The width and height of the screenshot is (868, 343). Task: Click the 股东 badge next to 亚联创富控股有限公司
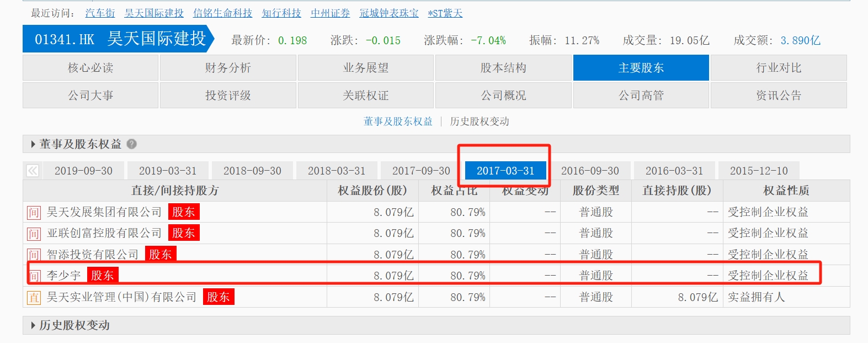pyautogui.click(x=184, y=233)
